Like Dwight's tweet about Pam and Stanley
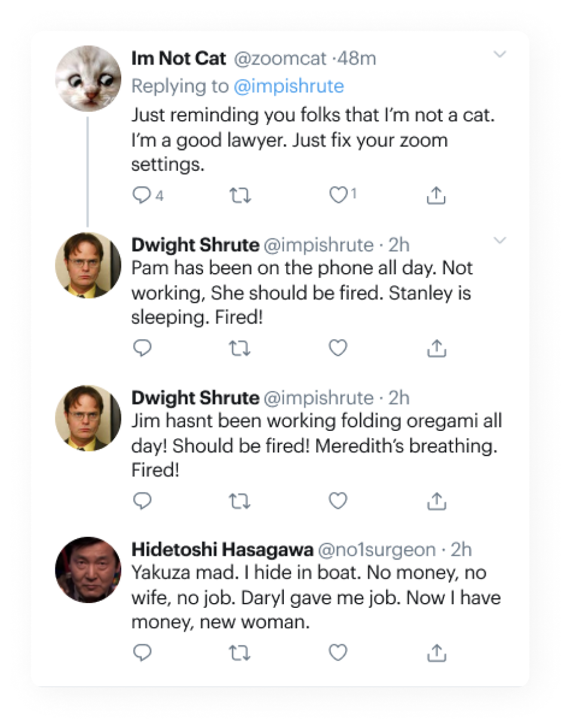This screenshot has width=570, height=728. (339, 348)
